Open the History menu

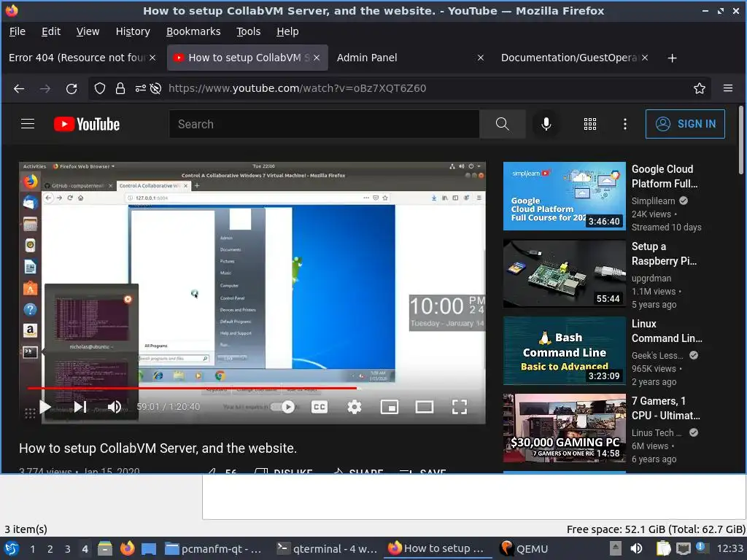133,31
